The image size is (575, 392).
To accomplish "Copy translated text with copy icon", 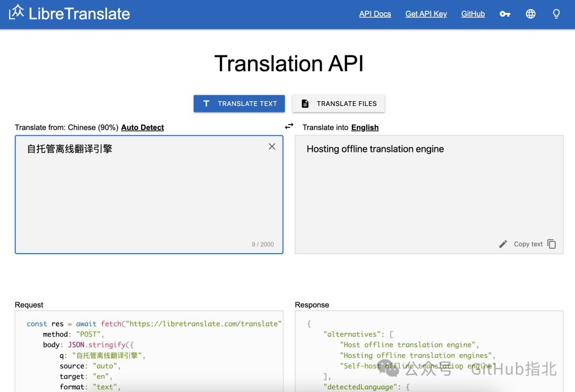I will 552,244.
